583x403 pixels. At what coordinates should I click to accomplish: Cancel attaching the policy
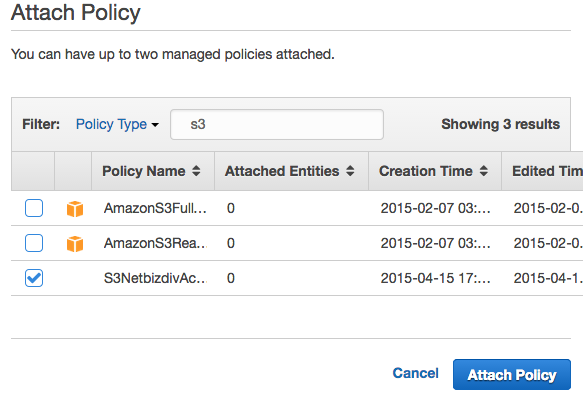pyautogui.click(x=415, y=373)
